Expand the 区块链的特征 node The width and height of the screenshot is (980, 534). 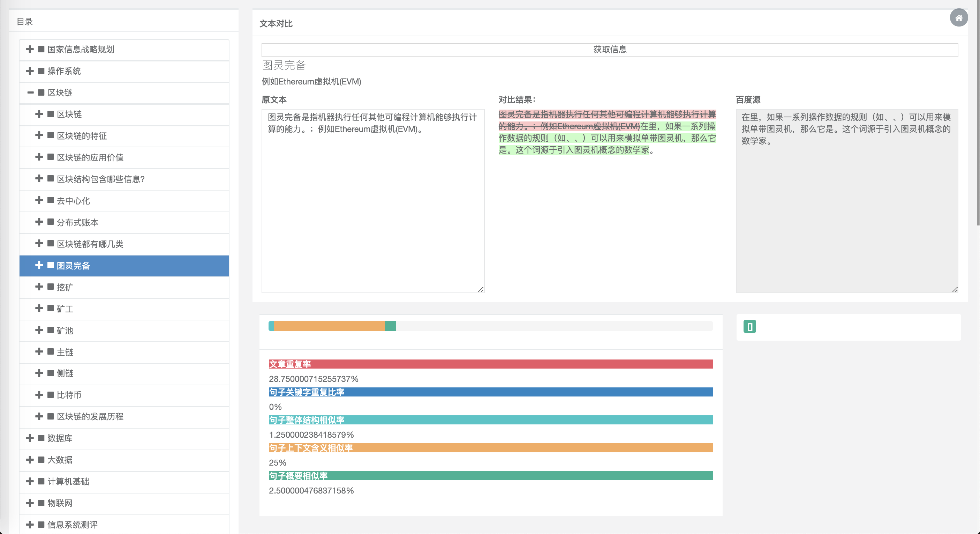(39, 135)
